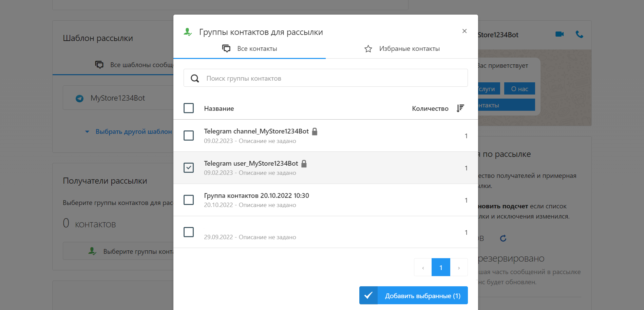Viewport: 644px width, 310px height.
Task: Go to the next page arrow
Action: (459, 268)
